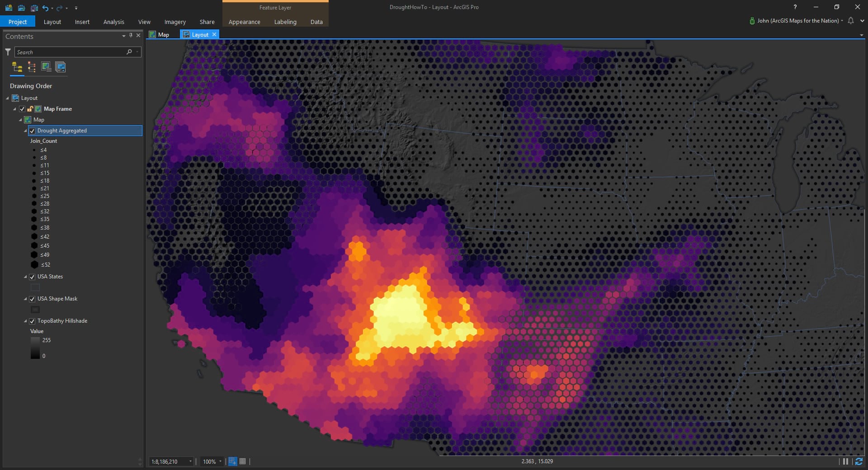Click the Map Frame element icon
868x470 pixels.
click(38, 109)
